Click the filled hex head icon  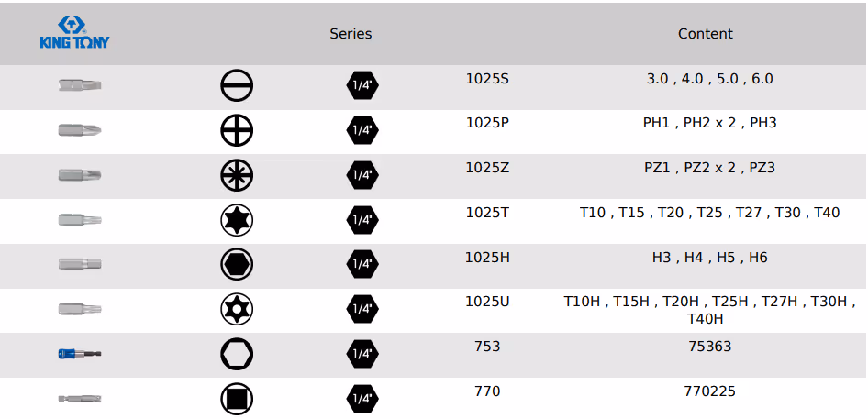pos(237,264)
